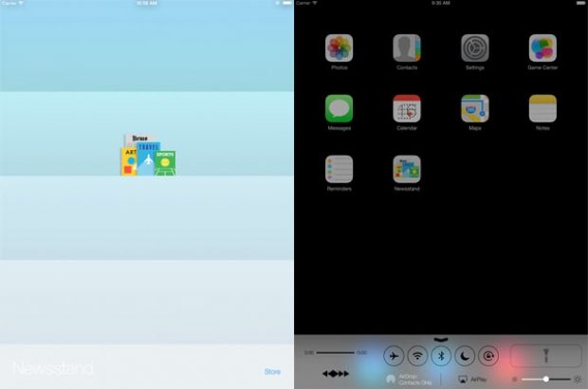The width and height of the screenshot is (588, 389).
Task: Open the Photos app
Action: (x=339, y=48)
